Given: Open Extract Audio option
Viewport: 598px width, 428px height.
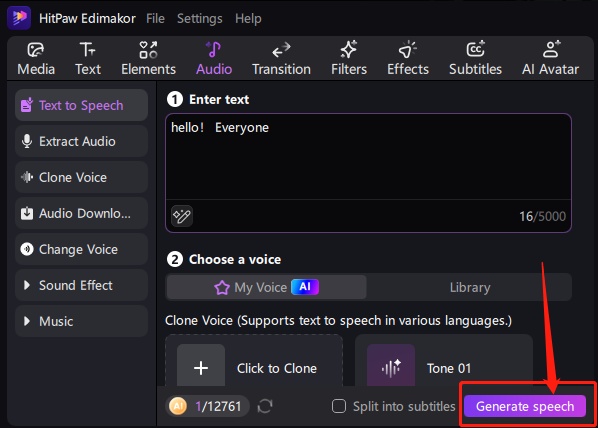Looking at the screenshot, I should click(81, 141).
